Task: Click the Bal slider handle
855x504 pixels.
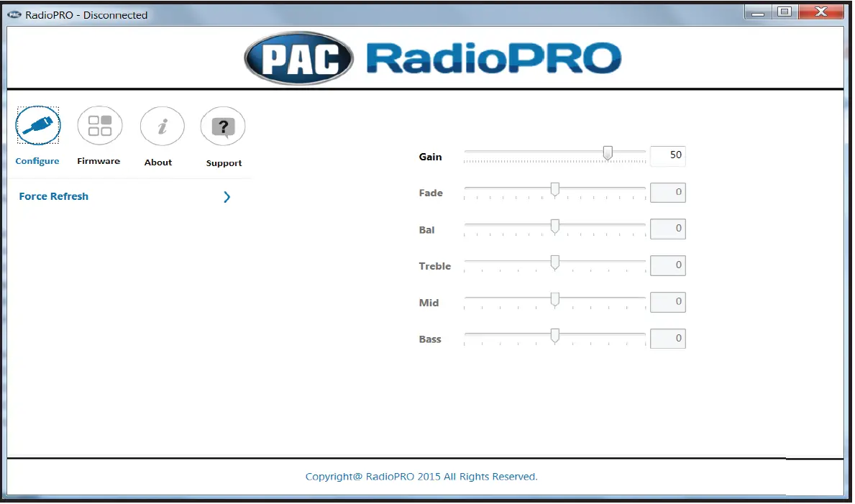Action: pyautogui.click(x=554, y=226)
